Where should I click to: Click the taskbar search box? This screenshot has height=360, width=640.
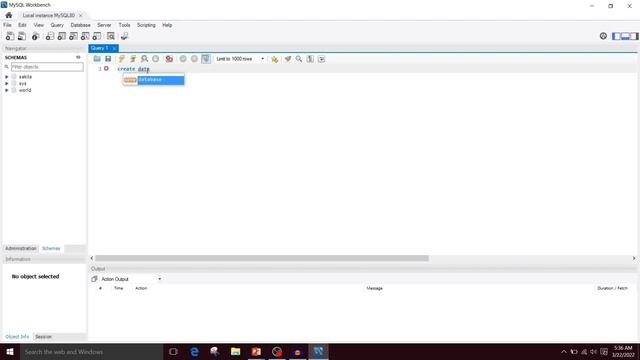pos(91,351)
